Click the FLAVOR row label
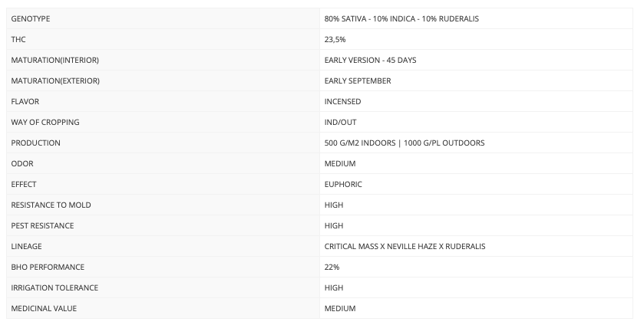The height and width of the screenshot is (325, 644). coord(25,101)
